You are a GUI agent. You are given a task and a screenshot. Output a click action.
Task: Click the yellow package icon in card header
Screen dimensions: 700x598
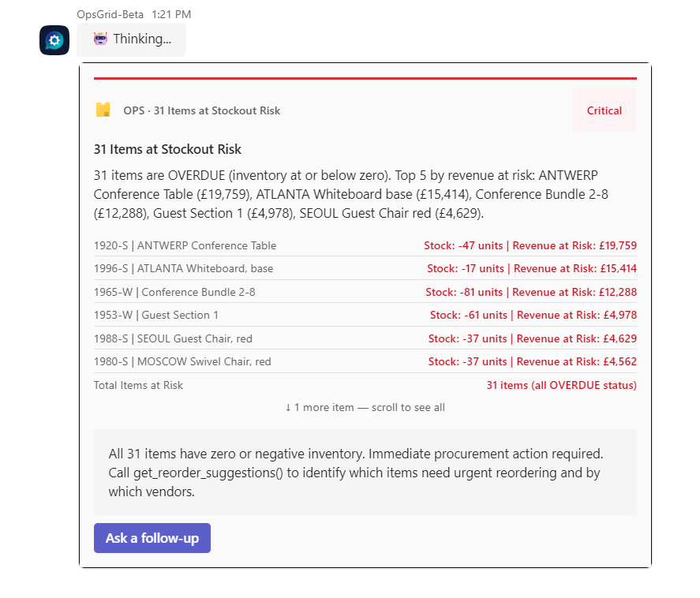103,110
